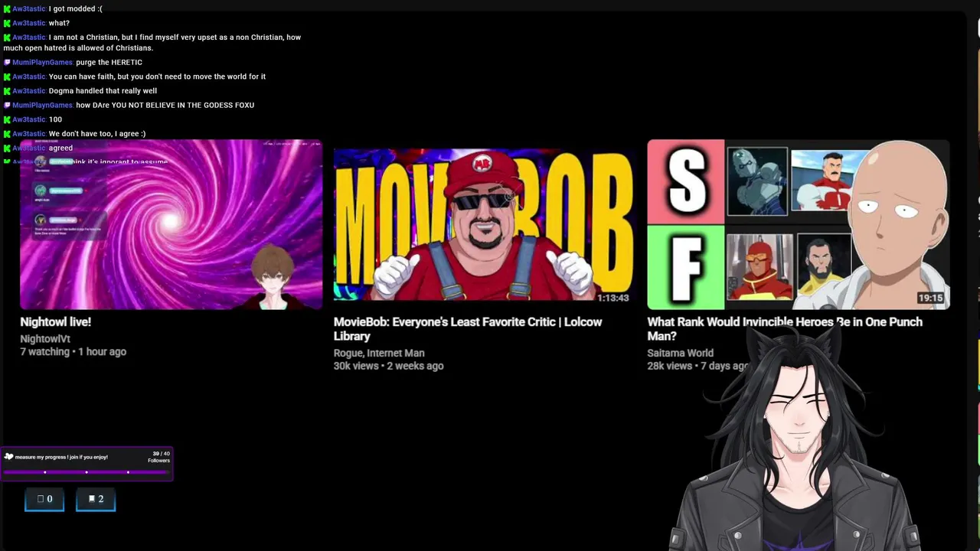
Task: Click the Nightowl live purple spiral thumbnail
Action: (171, 224)
